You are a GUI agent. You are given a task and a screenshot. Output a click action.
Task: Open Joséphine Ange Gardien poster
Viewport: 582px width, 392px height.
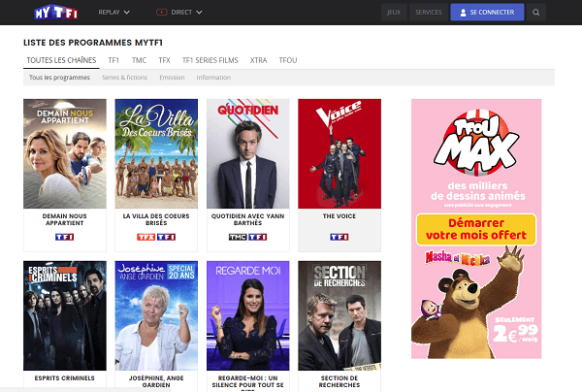point(156,315)
